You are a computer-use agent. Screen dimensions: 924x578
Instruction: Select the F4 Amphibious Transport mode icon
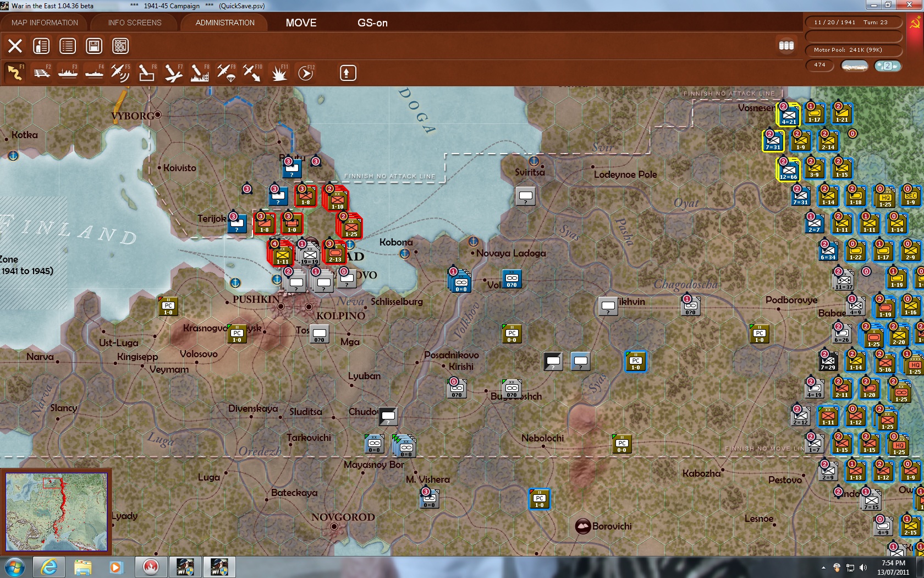94,73
